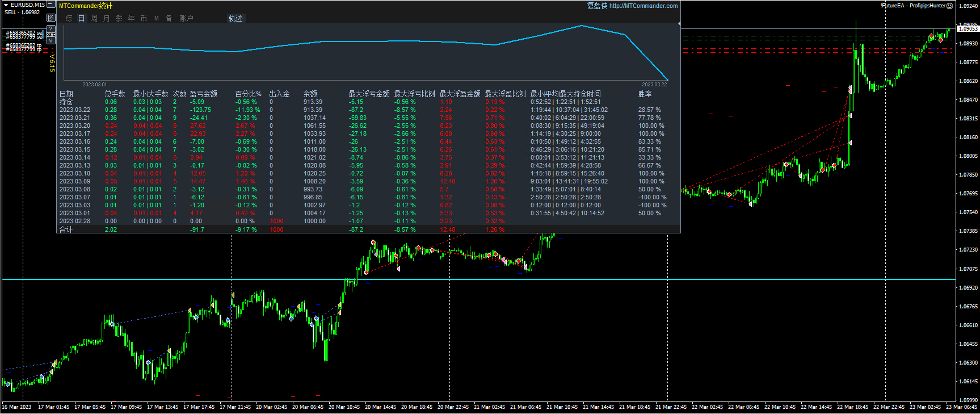This screenshot has height=414, width=980.
Task: Select the 2023.03.22 row in statistics table
Action: 74,110
